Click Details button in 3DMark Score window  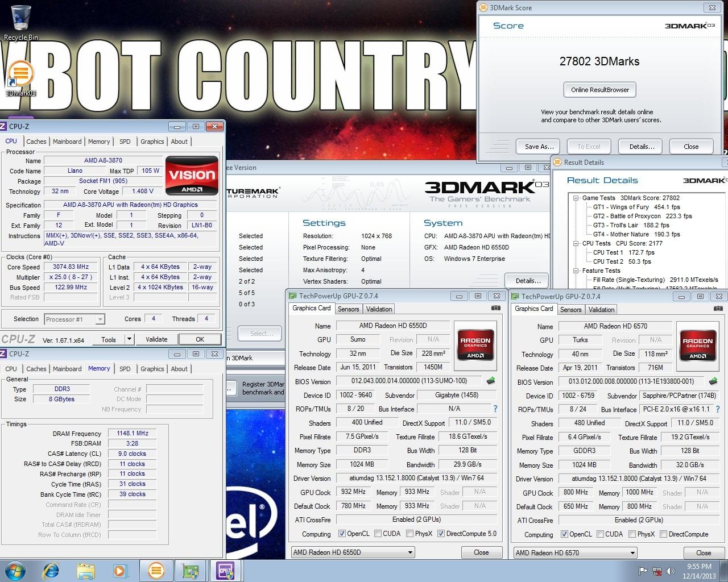coord(642,147)
